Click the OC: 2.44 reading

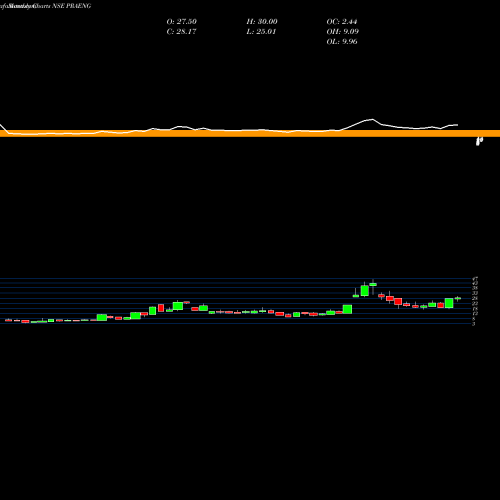point(342,22)
